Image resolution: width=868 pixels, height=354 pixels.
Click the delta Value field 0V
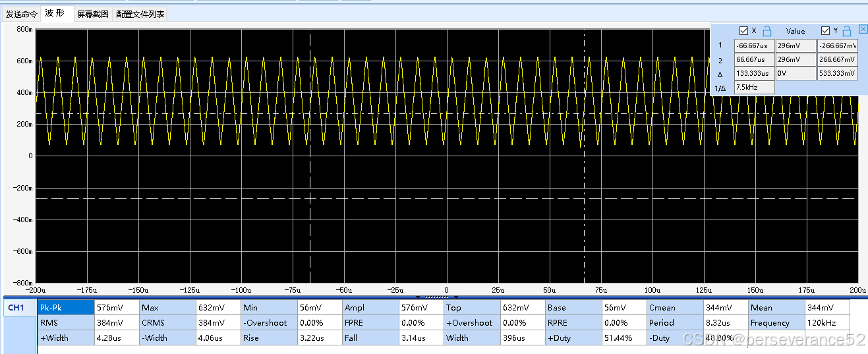(796, 74)
